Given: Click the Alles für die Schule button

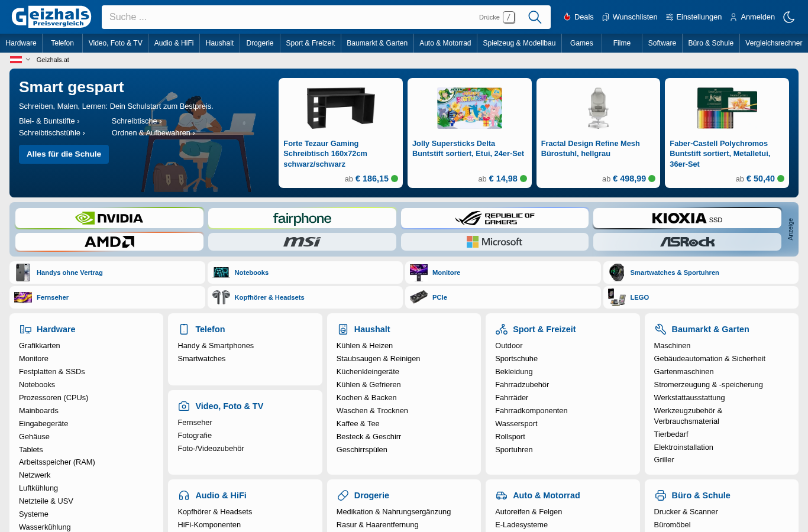Looking at the screenshot, I should (x=64, y=154).
